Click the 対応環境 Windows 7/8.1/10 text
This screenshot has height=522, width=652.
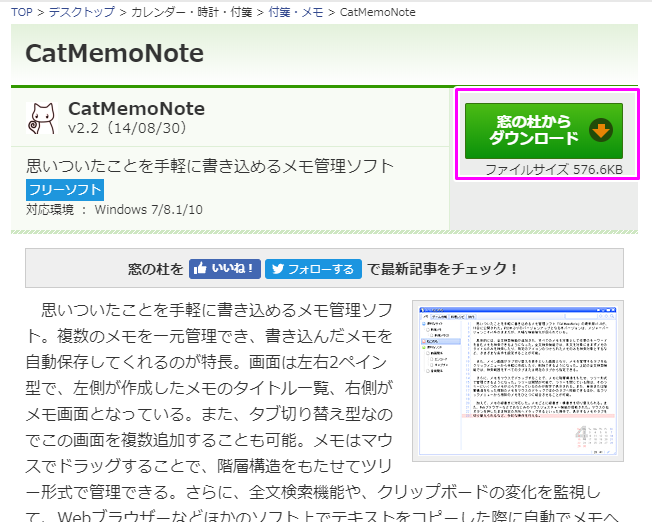pos(114,209)
